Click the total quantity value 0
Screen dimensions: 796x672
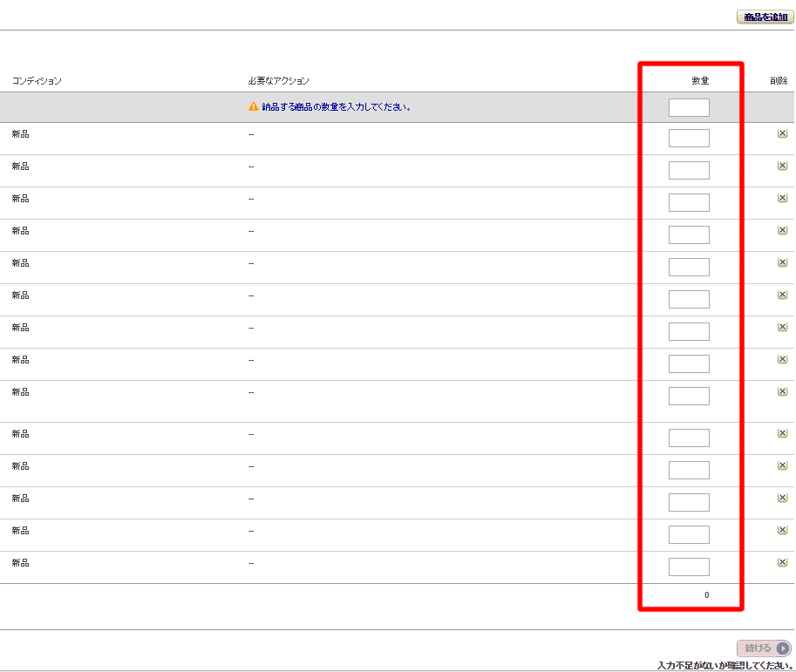pyautogui.click(x=707, y=594)
